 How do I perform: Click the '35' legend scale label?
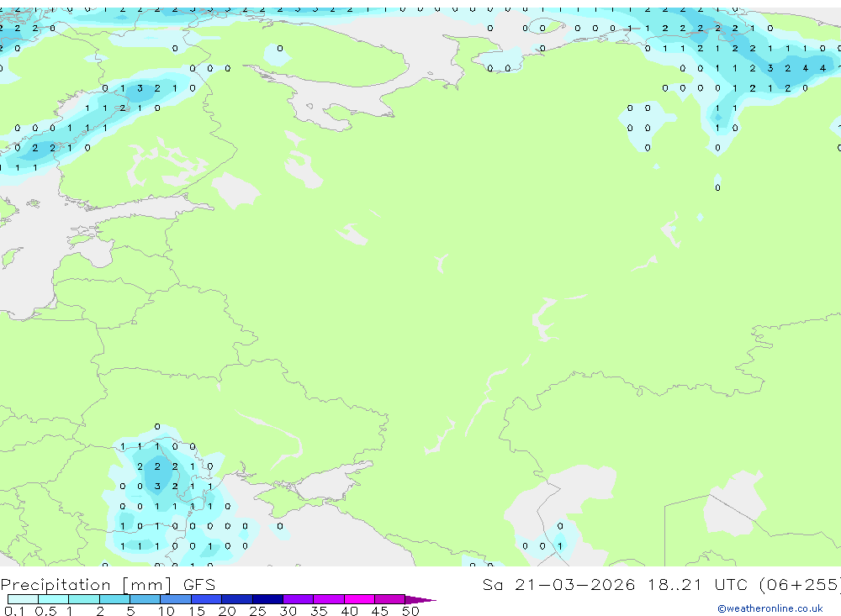click(319, 611)
